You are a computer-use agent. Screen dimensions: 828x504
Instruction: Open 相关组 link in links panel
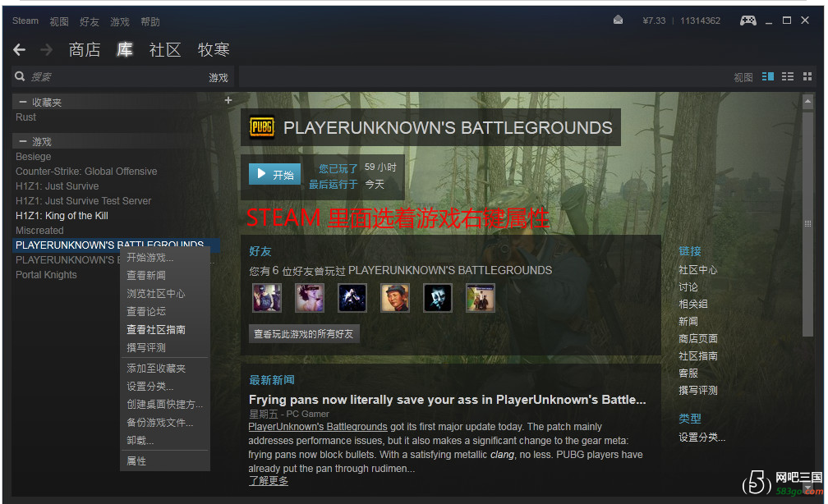(693, 304)
